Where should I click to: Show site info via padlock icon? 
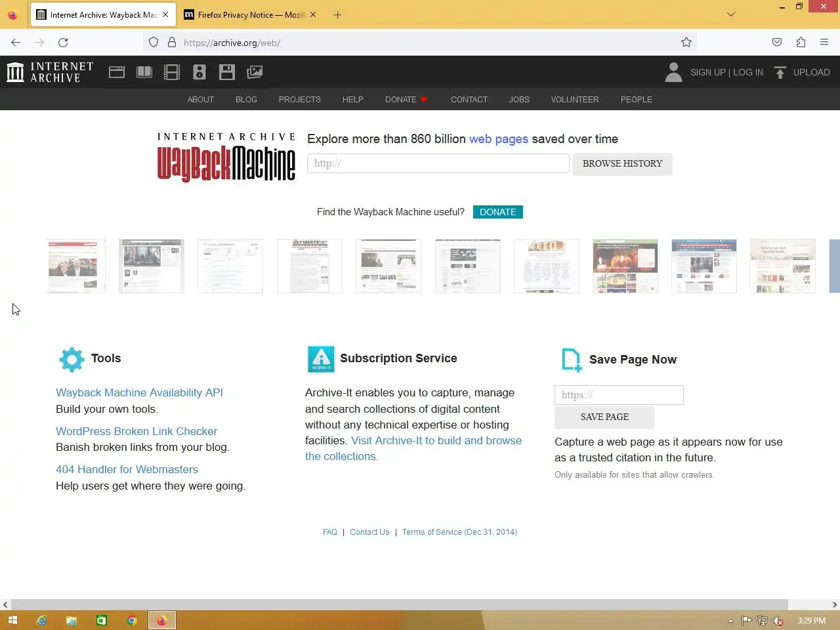[x=172, y=43]
